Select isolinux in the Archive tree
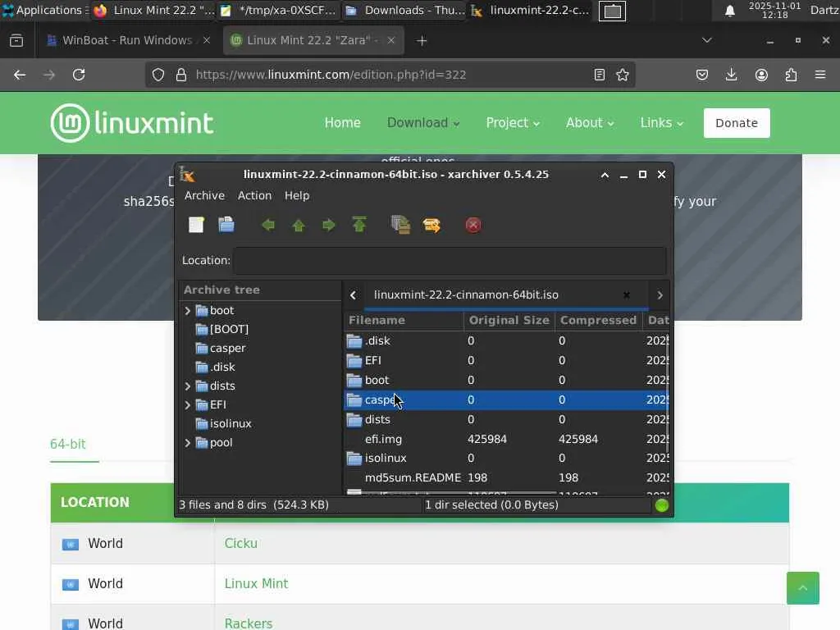The width and height of the screenshot is (840, 630). point(231,424)
